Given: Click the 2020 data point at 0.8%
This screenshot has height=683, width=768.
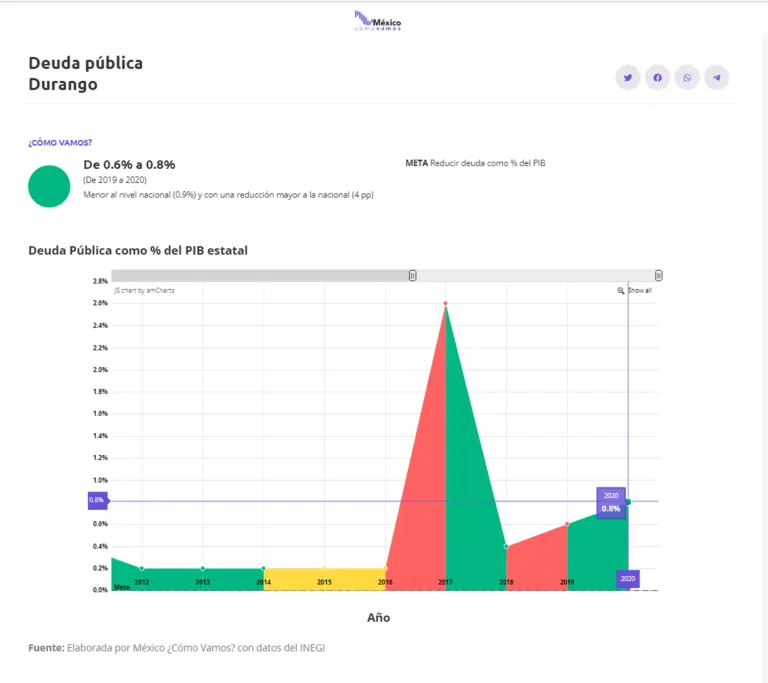Looking at the screenshot, I should 628,501.
